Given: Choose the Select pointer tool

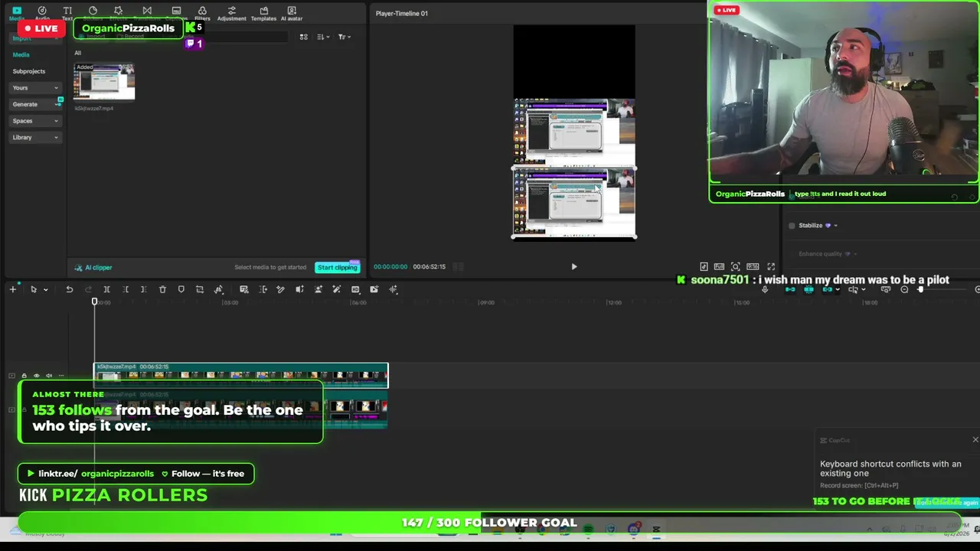Looking at the screenshot, I should [34, 289].
